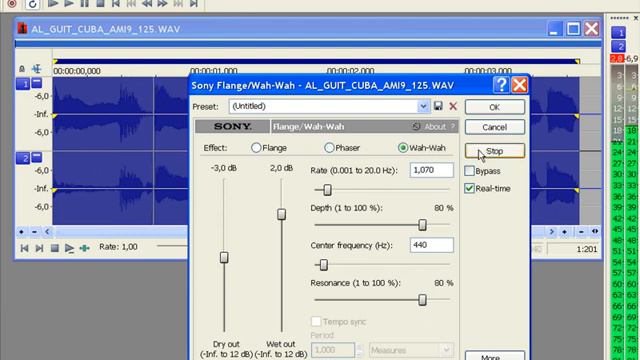The height and width of the screenshot is (360, 640).
Task: Click the Save Preset floppy icon
Action: 438,106
